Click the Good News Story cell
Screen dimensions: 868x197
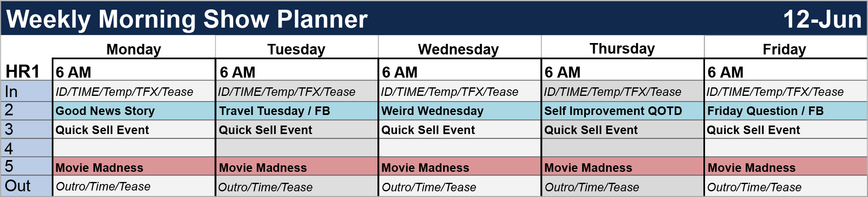pos(134,111)
